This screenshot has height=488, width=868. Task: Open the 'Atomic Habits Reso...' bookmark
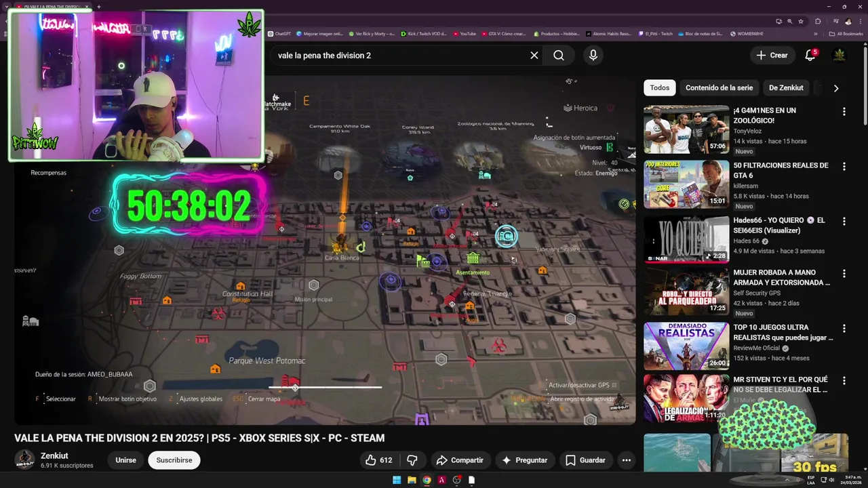(x=608, y=33)
